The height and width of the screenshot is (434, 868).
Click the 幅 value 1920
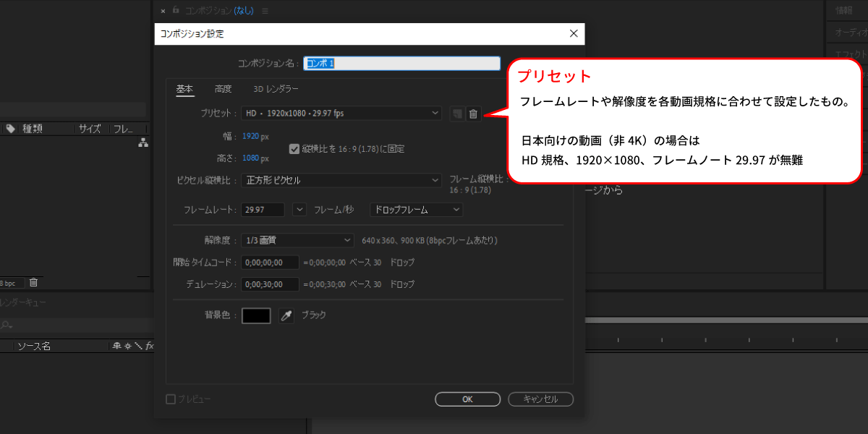(250, 136)
